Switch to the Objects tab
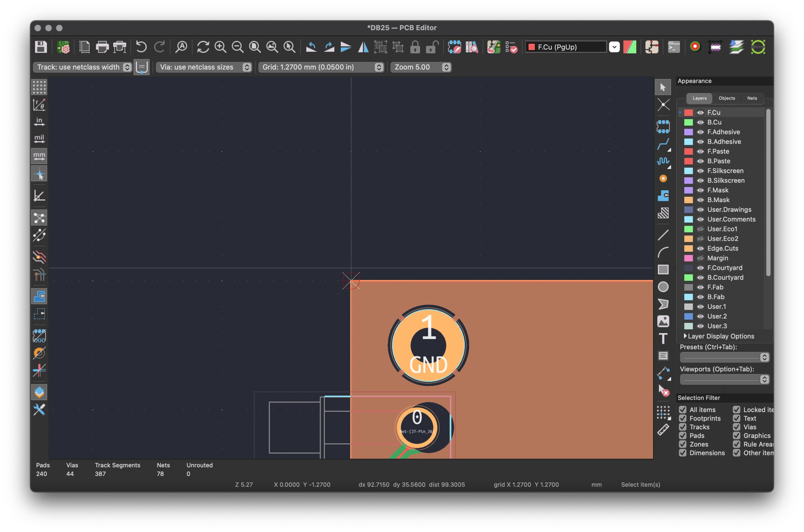This screenshot has width=804, height=532. pyautogui.click(x=726, y=98)
